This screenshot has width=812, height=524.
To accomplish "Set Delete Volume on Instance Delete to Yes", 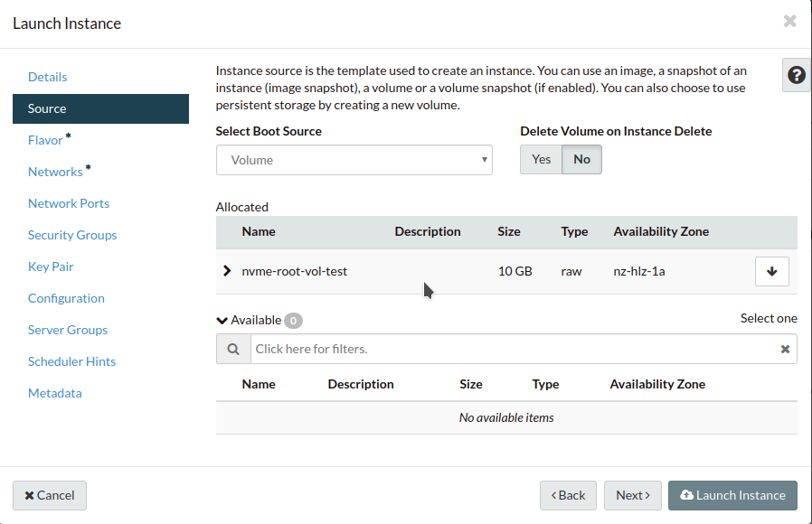I will pos(541,159).
